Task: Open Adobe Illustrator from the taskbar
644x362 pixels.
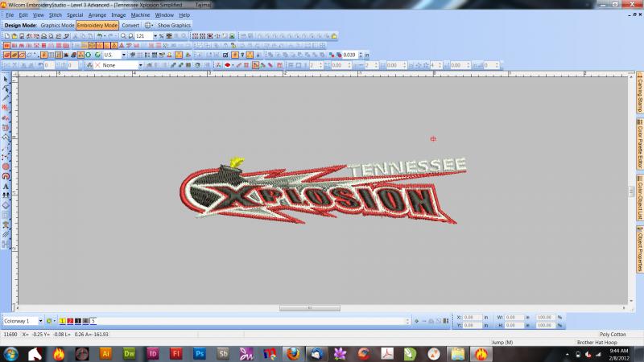Action: [105, 354]
